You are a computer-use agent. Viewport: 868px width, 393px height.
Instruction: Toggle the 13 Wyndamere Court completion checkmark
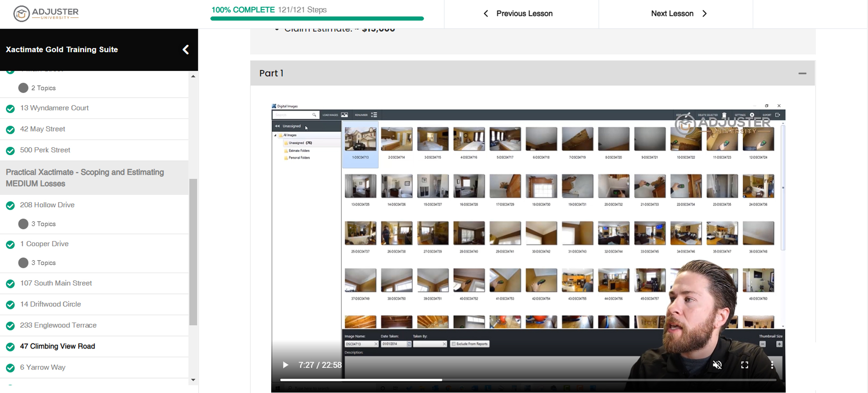click(x=10, y=109)
